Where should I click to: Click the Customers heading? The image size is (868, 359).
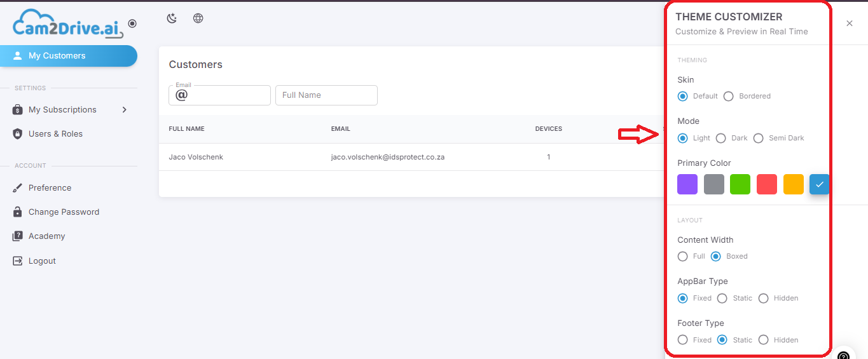pyautogui.click(x=196, y=65)
